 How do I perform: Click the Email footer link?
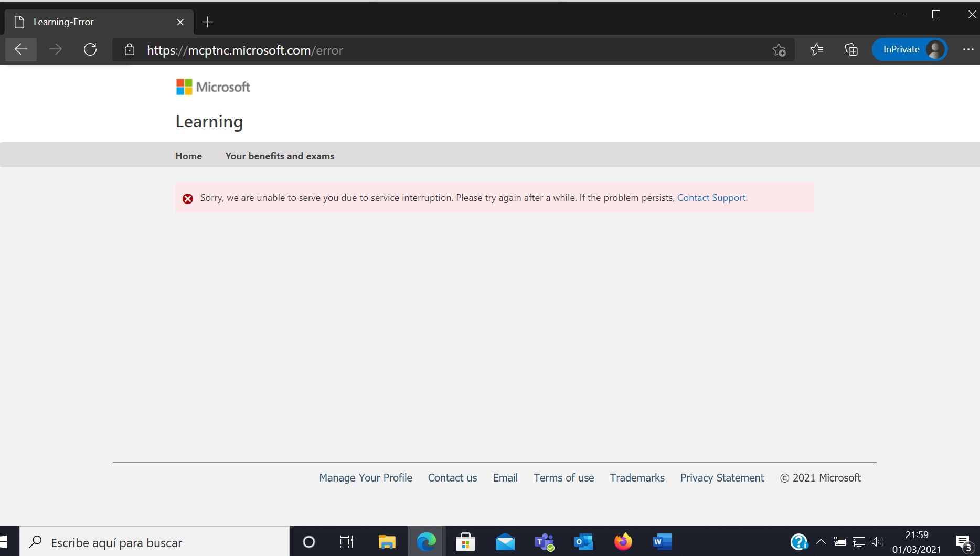[x=505, y=478]
